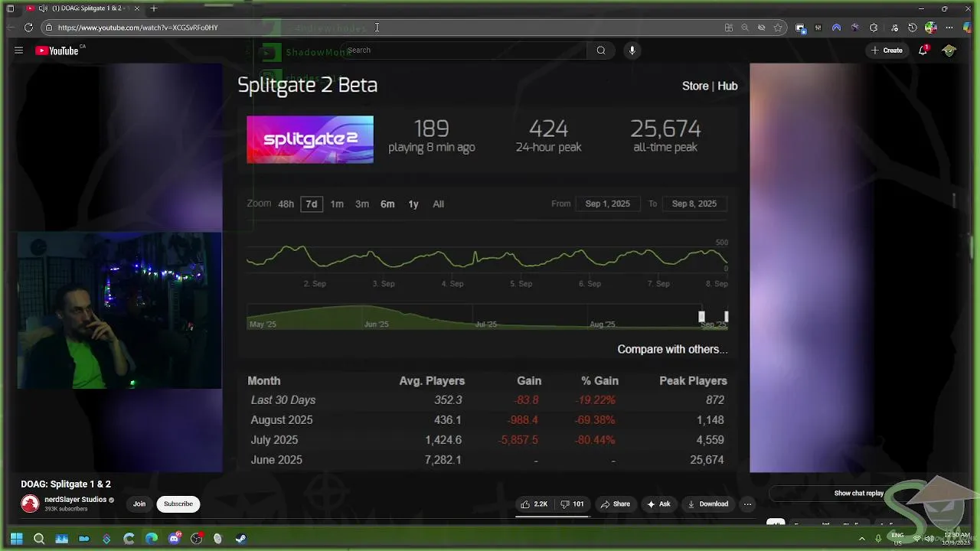
Task: Show chat replay
Action: click(858, 494)
